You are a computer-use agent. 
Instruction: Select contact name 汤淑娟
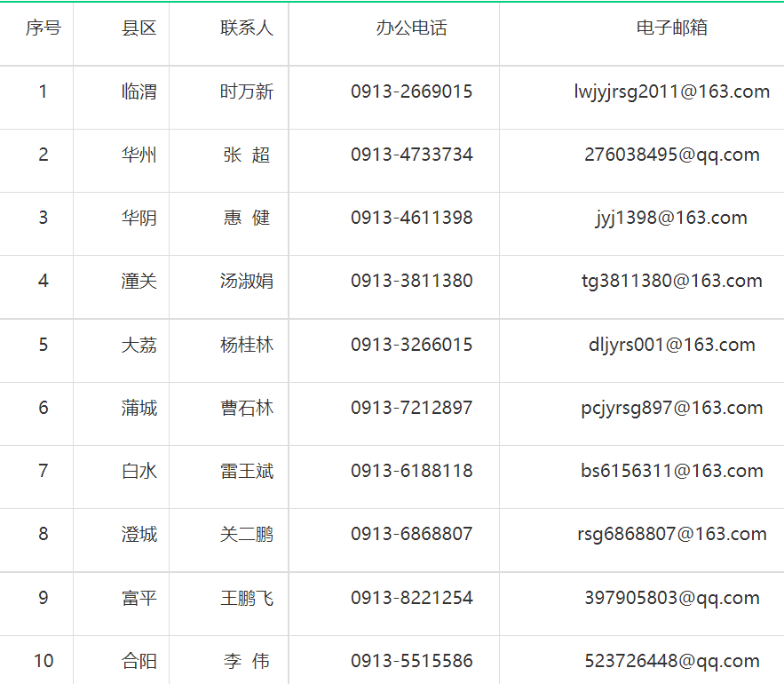247,282
